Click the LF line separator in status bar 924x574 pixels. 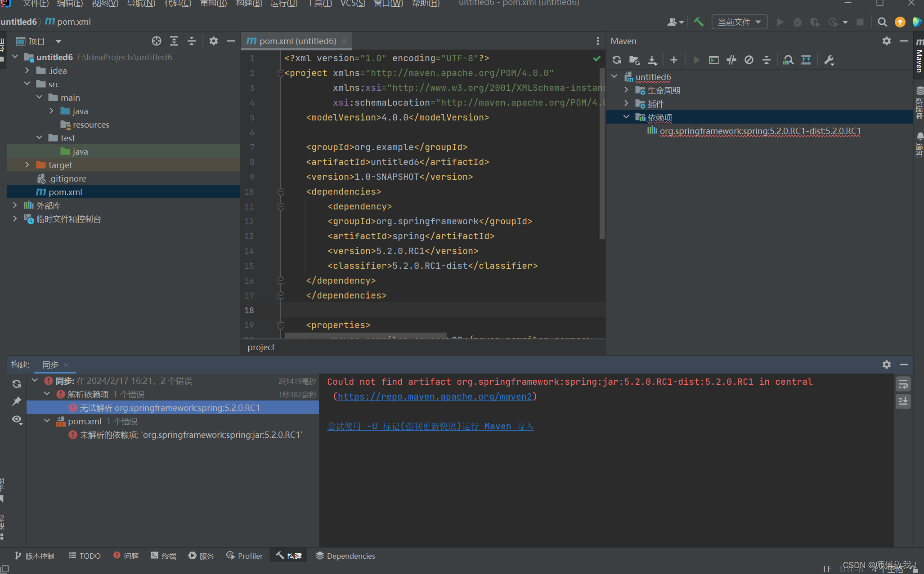827,569
